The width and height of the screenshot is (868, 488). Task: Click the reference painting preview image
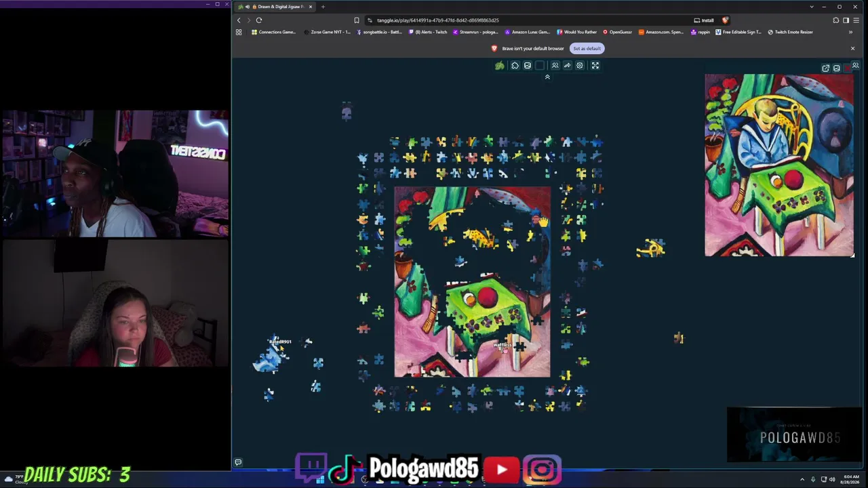click(779, 165)
